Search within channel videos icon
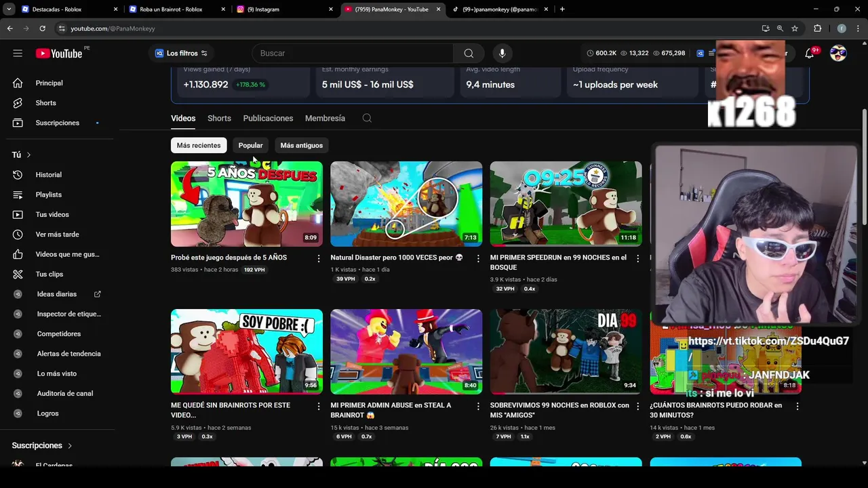Viewport: 868px width, 488px height. coord(367,118)
